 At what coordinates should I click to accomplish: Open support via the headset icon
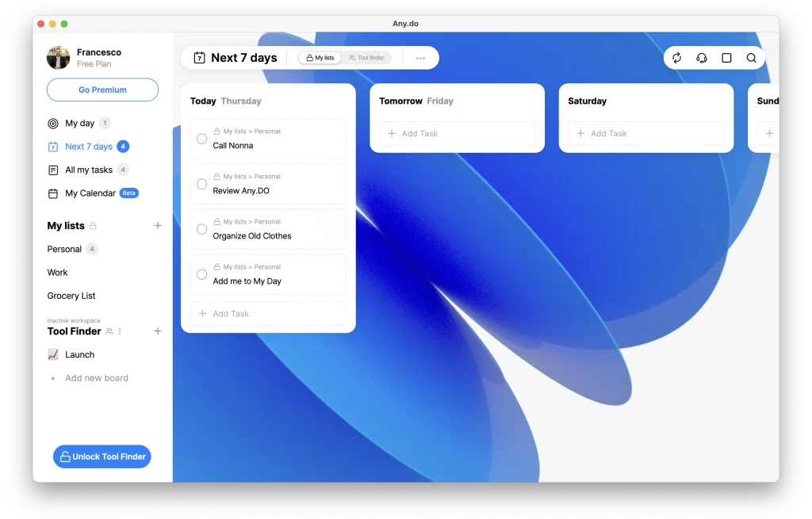point(701,58)
